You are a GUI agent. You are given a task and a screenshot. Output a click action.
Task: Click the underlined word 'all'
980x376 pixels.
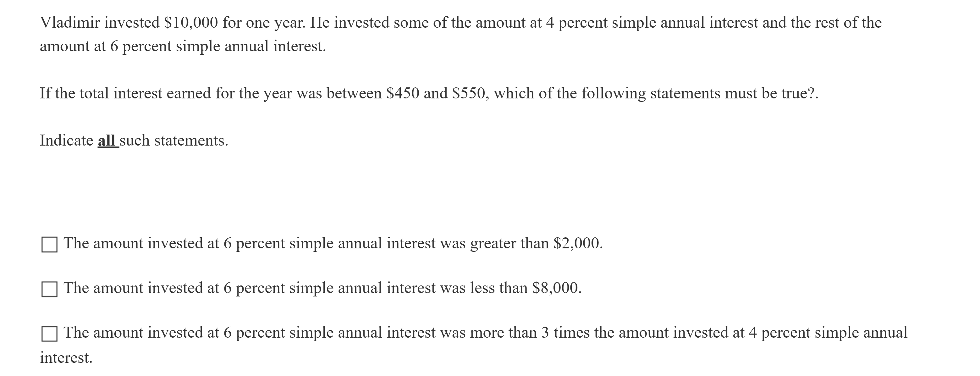coord(107,141)
